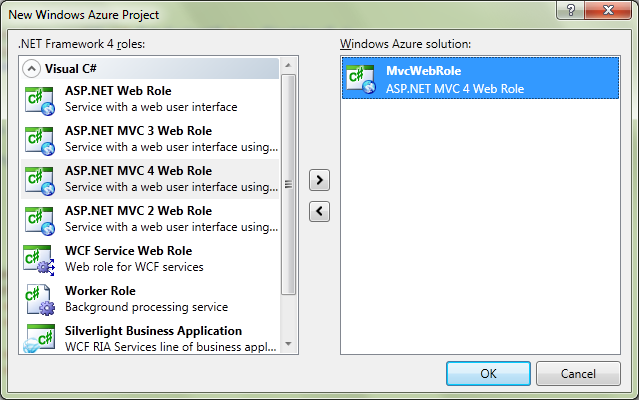This screenshot has height=400, width=639.
Task: Open the dialog help question mark button
Action: [571, 9]
